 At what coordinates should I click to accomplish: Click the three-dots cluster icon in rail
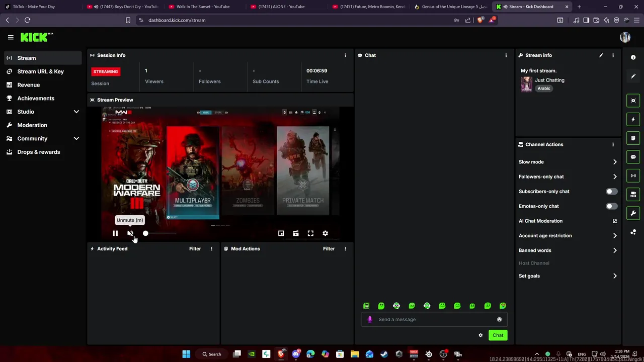tap(633, 232)
